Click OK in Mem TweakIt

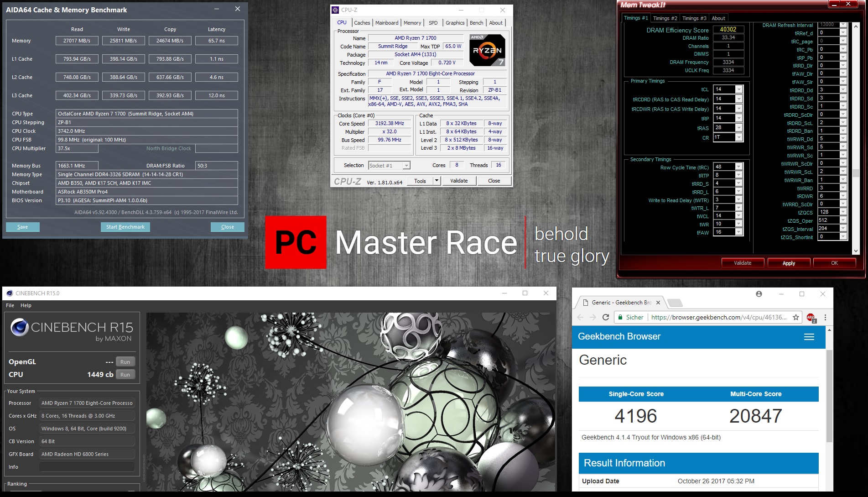[x=834, y=263]
